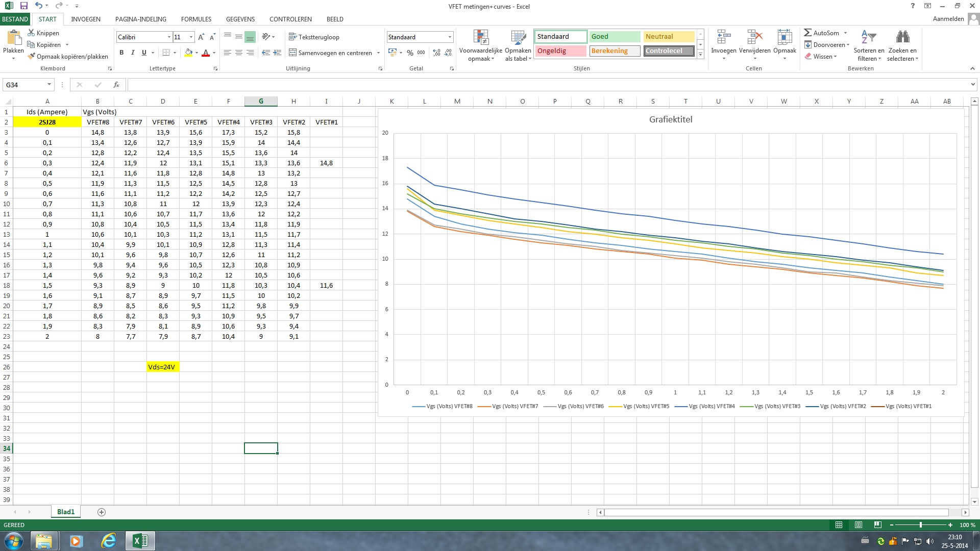Viewport: 980px width, 551px height.
Task: Click the insert function fx icon
Action: click(x=116, y=85)
